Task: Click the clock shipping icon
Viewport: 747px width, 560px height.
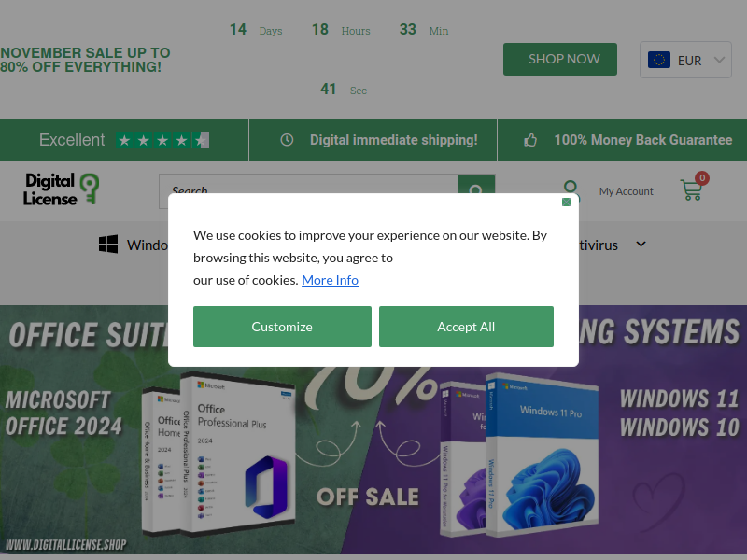Action: point(287,140)
